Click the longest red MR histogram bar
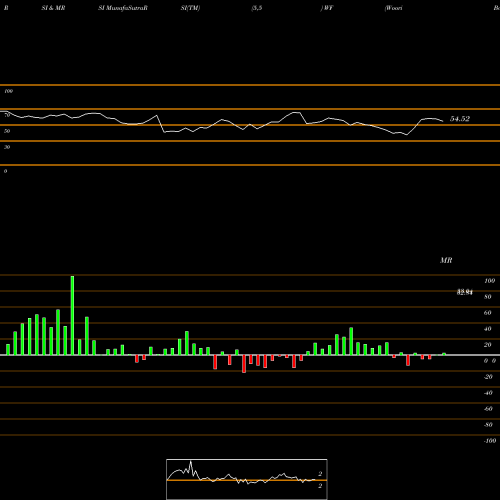Screen dimensions: 500x500 [x=244, y=364]
